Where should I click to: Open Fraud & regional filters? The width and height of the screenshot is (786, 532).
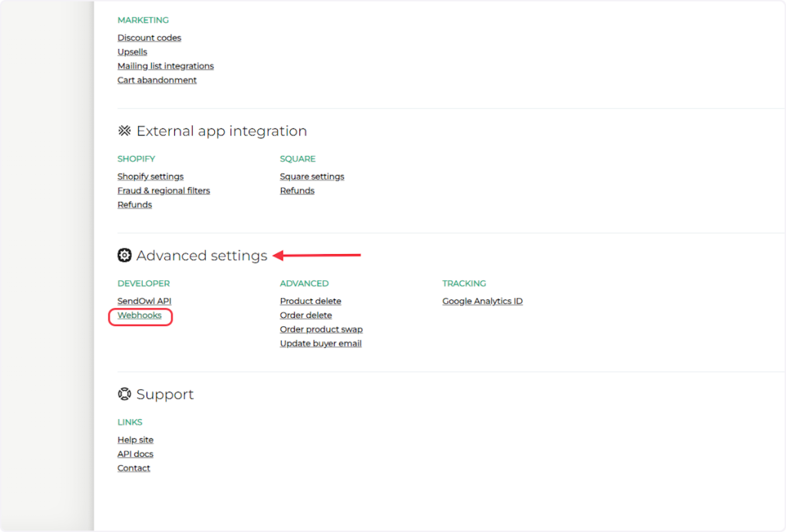click(x=163, y=190)
